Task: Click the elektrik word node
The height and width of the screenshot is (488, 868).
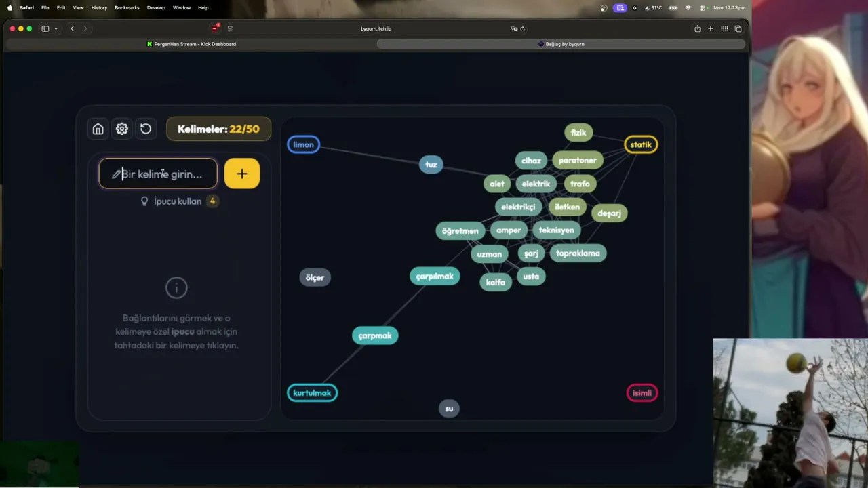Action: coord(536,184)
